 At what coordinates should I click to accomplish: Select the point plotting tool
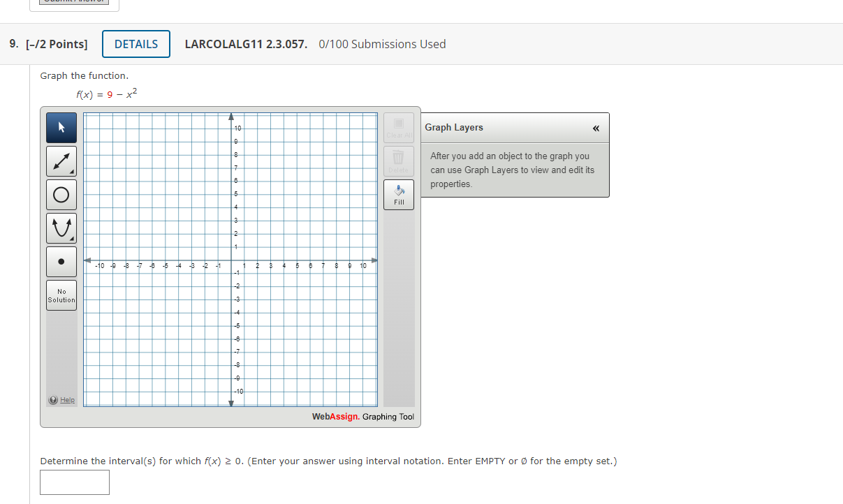tap(61, 261)
